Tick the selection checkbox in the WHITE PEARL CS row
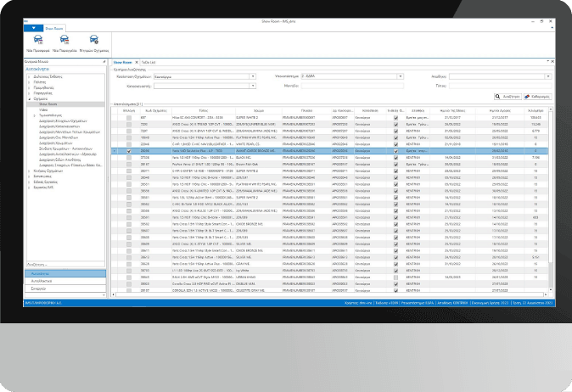The width and height of the screenshot is (572, 392). (x=129, y=144)
